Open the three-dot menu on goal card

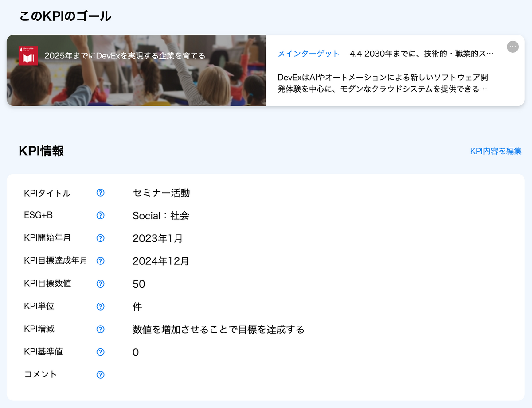(512, 47)
